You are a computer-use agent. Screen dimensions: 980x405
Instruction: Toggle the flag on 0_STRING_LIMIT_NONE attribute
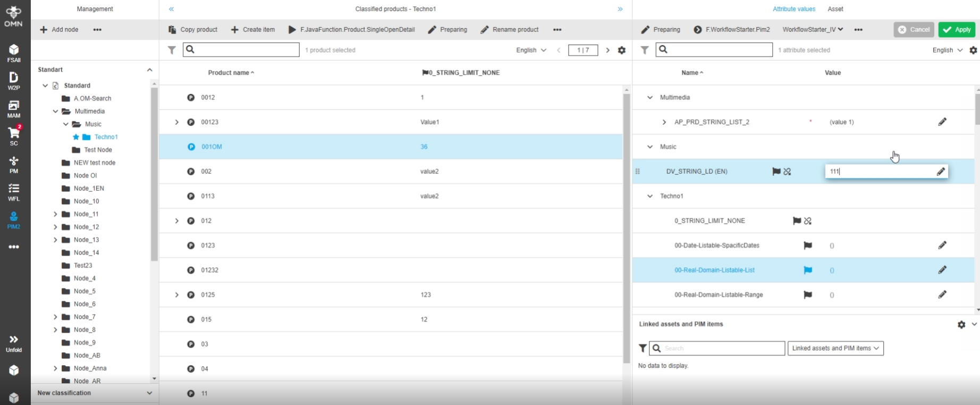(x=797, y=221)
